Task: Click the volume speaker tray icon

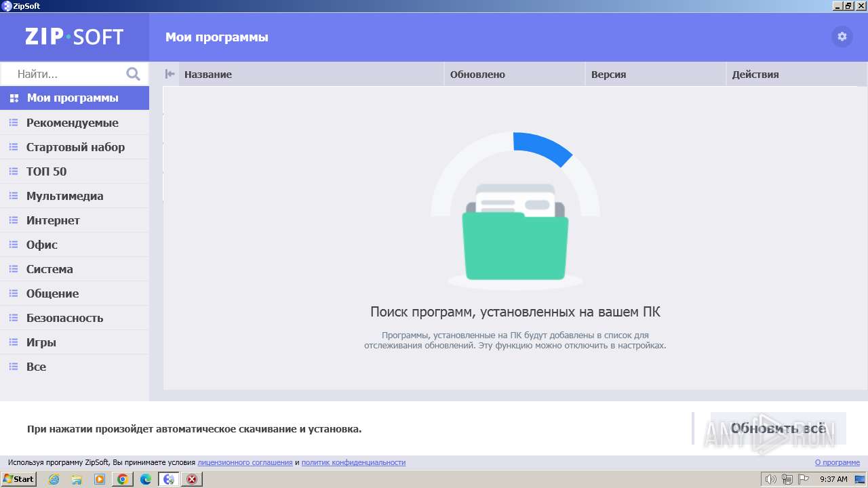Action: 771,479
